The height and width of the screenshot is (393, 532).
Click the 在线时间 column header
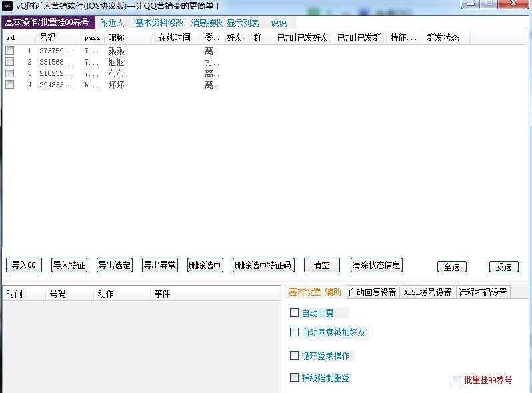(x=177, y=37)
